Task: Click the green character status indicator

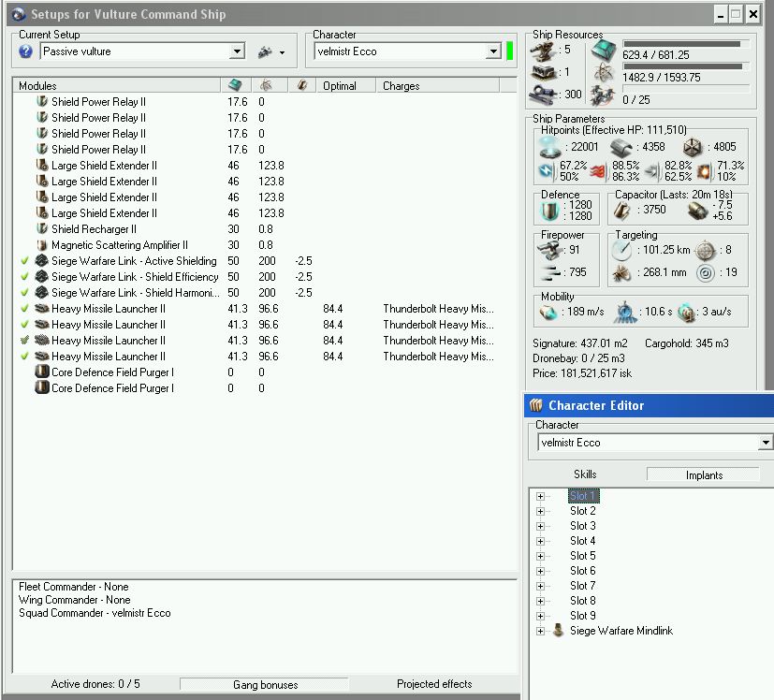Action: pyautogui.click(x=510, y=51)
